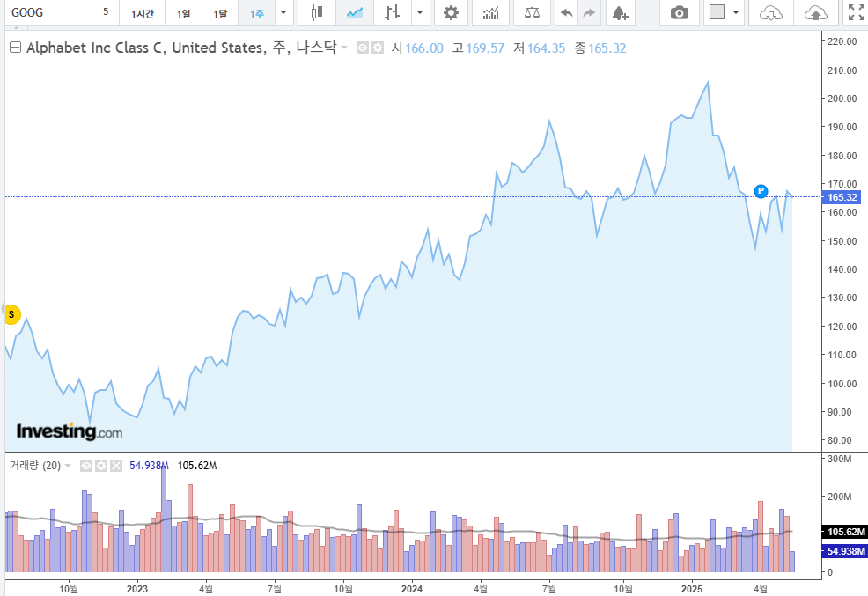Click the cloud download load chart icon
Image resolution: width=868 pixels, height=596 pixels.
(770, 12)
